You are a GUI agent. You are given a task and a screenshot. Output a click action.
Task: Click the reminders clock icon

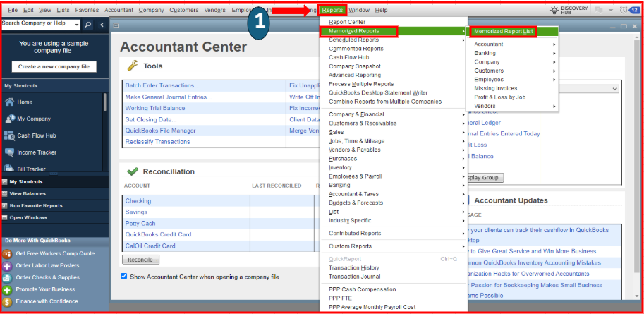tap(624, 10)
